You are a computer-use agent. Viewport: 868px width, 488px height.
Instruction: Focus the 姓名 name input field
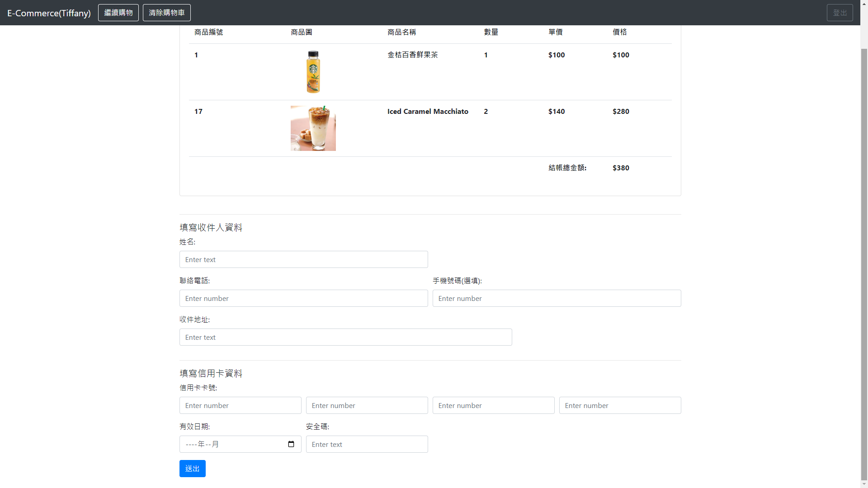click(x=303, y=259)
